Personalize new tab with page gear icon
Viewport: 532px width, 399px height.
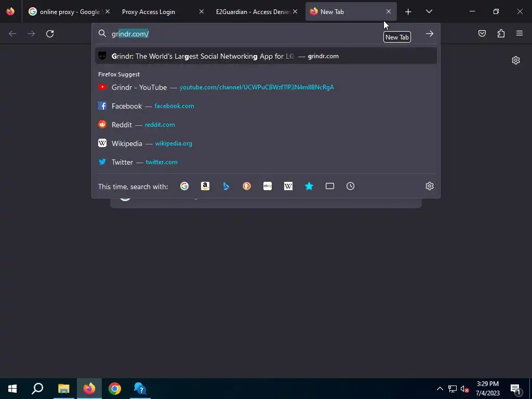click(516, 60)
